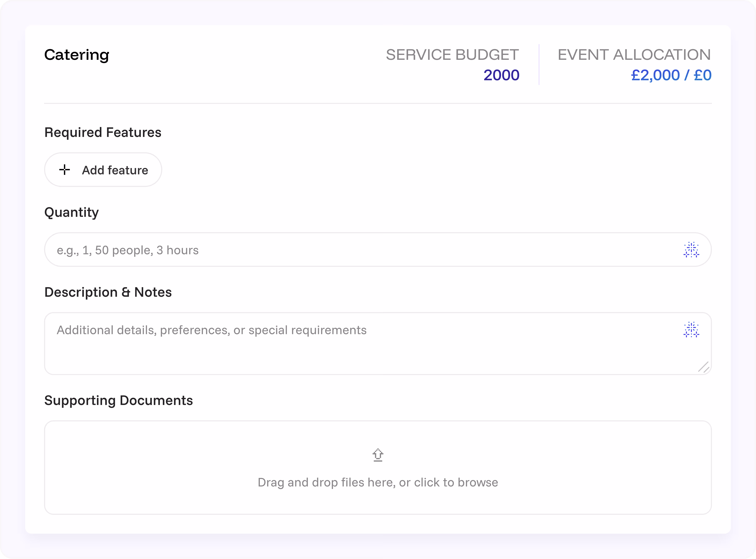Screen dimensions: 756x559
Task: Click the EVENT ALLOCATION label
Action: pos(634,55)
